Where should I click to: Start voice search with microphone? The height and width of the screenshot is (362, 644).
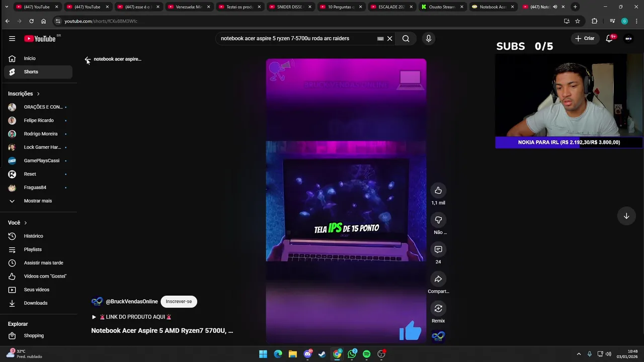tap(429, 39)
